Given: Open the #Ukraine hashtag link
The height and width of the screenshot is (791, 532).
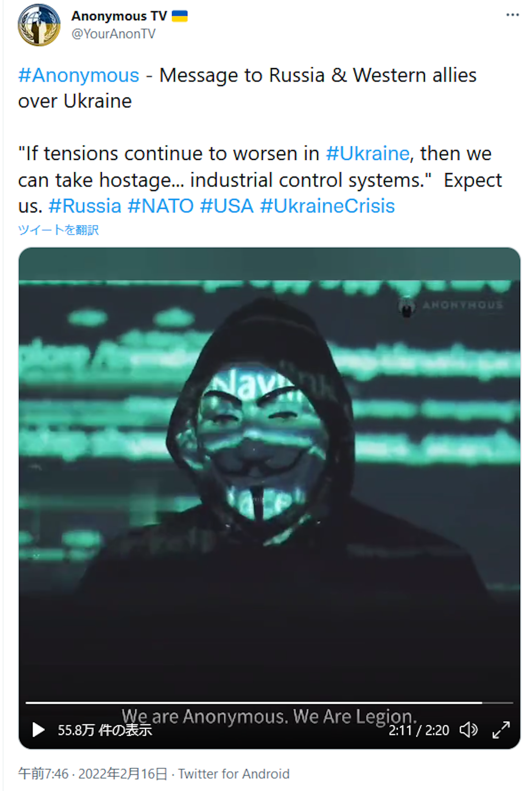Looking at the screenshot, I should click(368, 153).
